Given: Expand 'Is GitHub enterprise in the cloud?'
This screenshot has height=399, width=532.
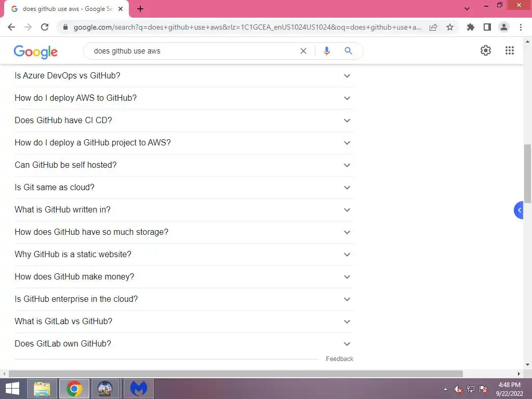Looking at the screenshot, I should tap(184, 299).
